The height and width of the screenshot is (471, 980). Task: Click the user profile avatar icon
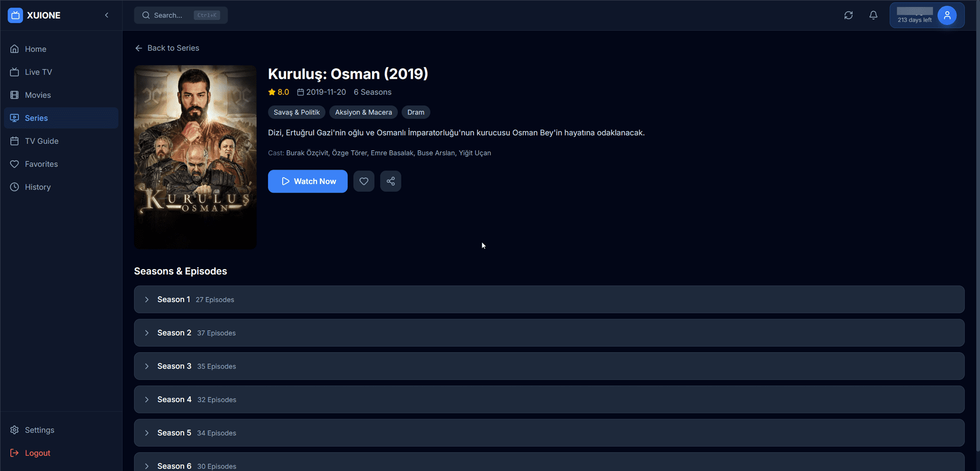(x=947, y=15)
